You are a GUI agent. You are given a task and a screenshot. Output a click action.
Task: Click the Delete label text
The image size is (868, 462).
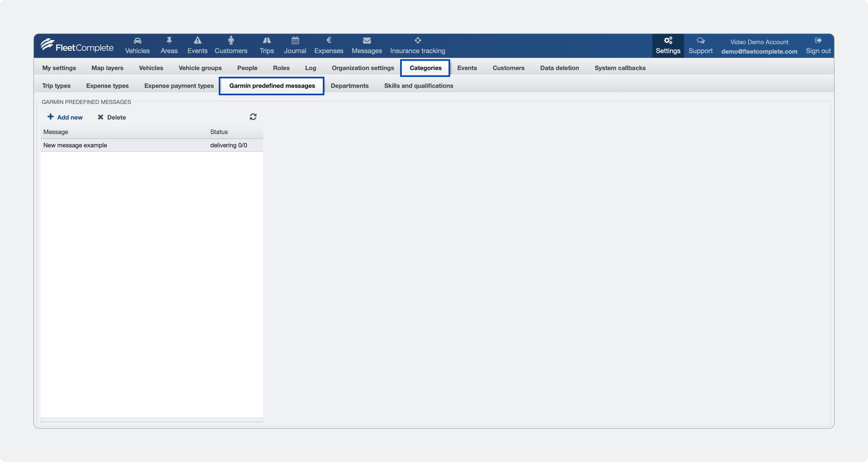click(116, 117)
